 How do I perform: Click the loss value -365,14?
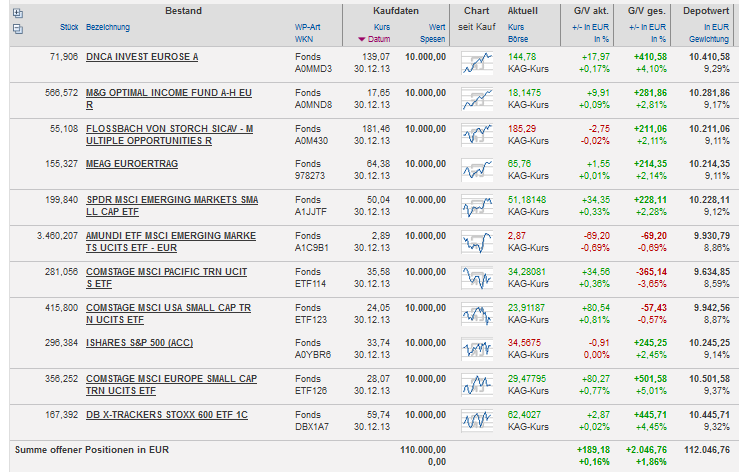(x=651, y=272)
